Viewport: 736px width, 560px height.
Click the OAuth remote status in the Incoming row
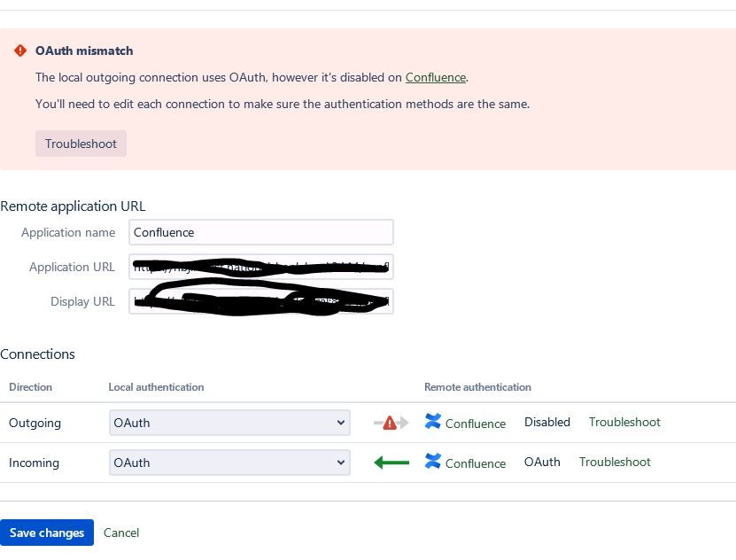(542, 462)
